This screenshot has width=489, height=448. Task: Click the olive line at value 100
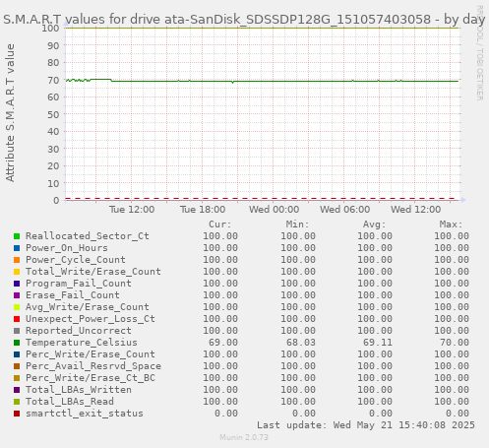pos(263,28)
